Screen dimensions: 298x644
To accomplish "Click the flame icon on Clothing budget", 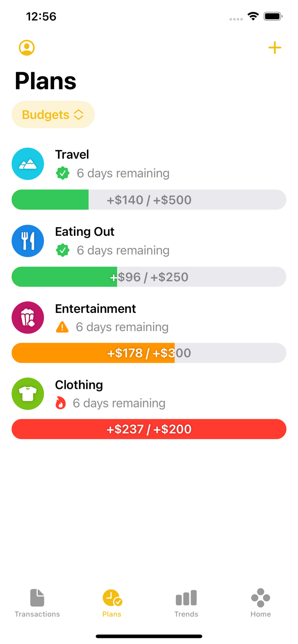I will pos(61,403).
